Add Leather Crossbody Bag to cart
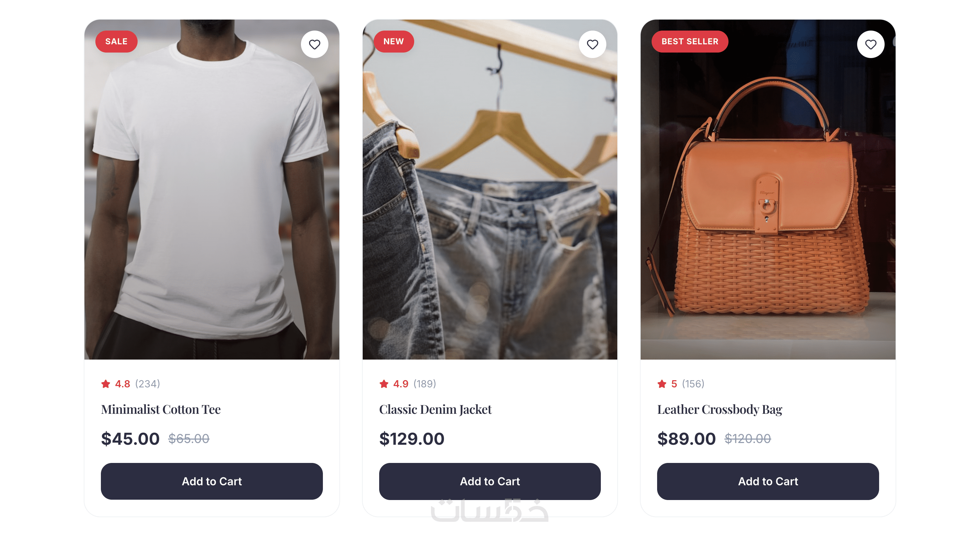This screenshot has height=533, width=980. coord(768,481)
